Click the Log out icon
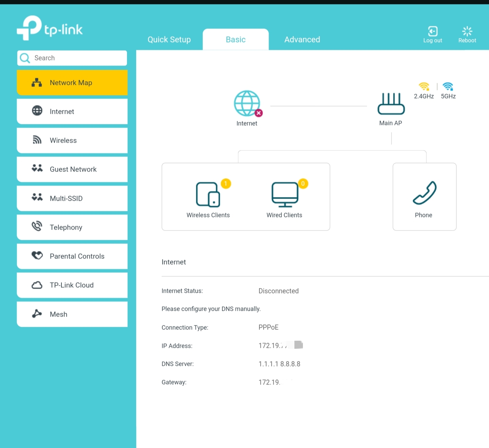Screen dimensions: 489x448 coord(433,31)
